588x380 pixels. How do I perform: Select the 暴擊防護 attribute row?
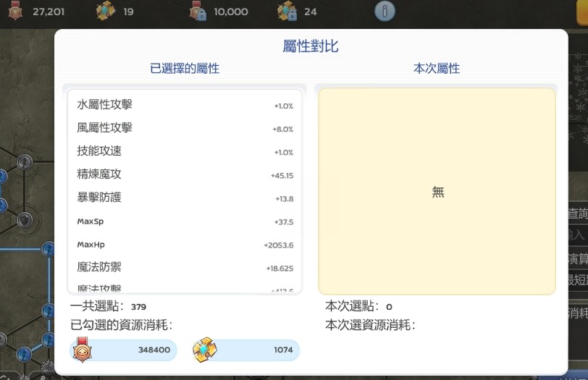(x=185, y=198)
